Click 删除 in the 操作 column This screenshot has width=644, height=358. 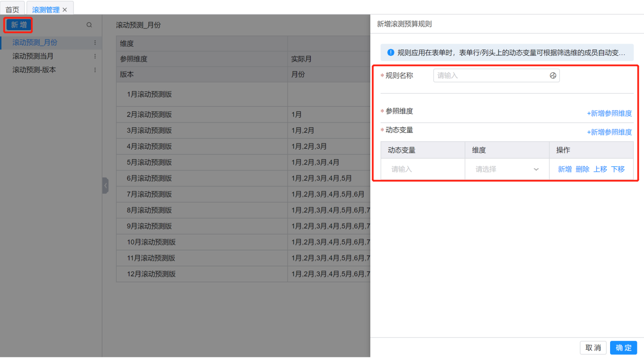pos(582,169)
